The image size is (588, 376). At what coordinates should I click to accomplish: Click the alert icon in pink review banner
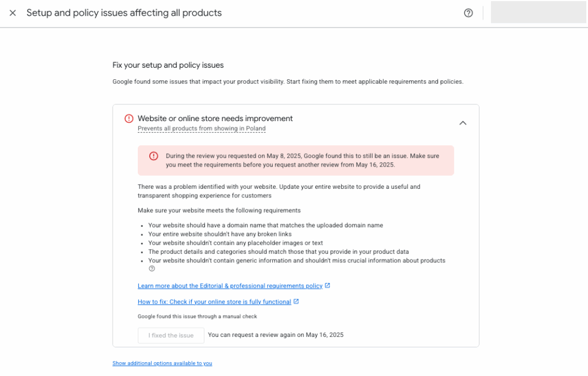(x=153, y=156)
